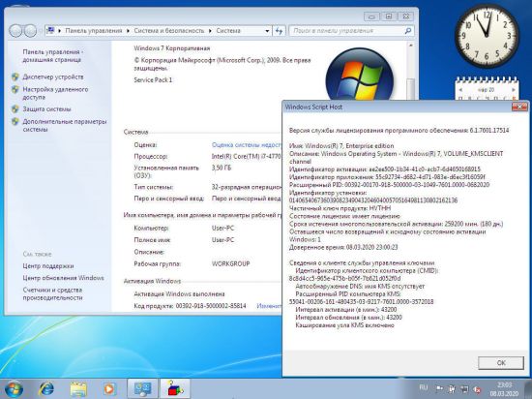Click the RU language indicator in the tray
532x399 pixels.
point(423,387)
